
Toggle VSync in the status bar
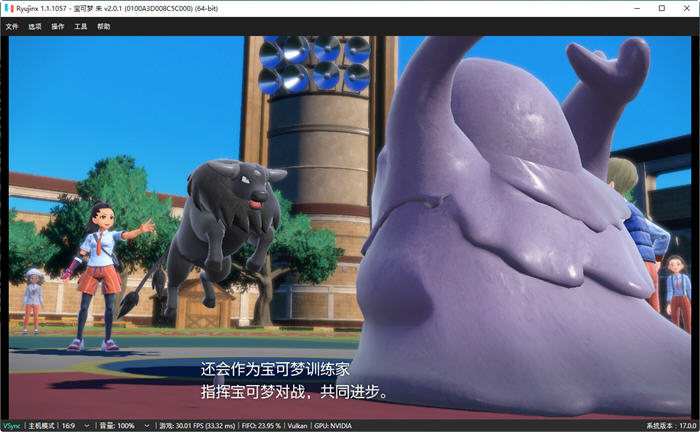tap(12, 426)
